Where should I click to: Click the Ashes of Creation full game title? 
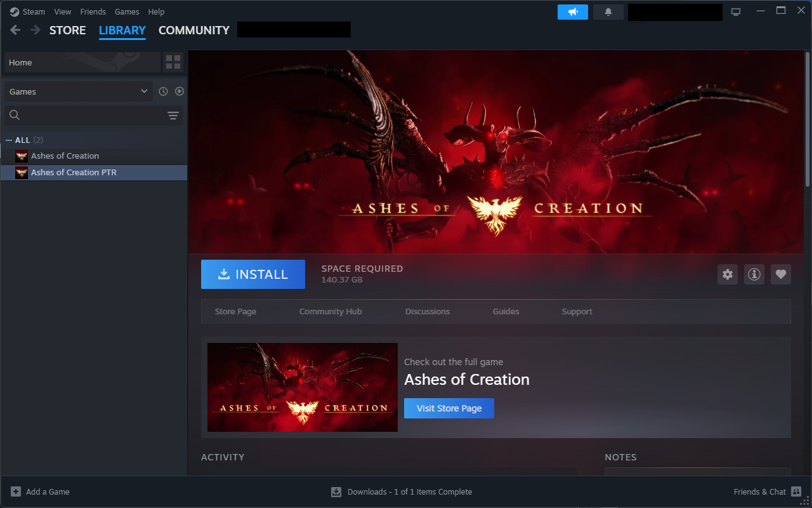(467, 380)
